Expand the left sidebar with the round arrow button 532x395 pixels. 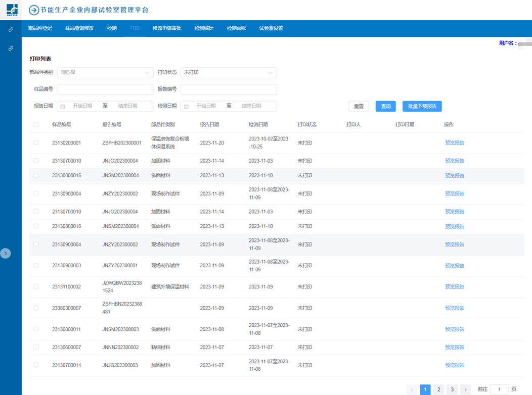[x=6, y=254]
